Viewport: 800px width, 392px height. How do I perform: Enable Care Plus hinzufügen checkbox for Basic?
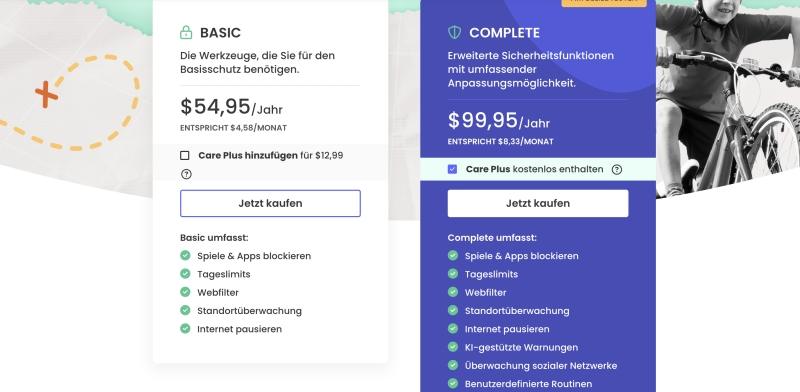(x=185, y=156)
